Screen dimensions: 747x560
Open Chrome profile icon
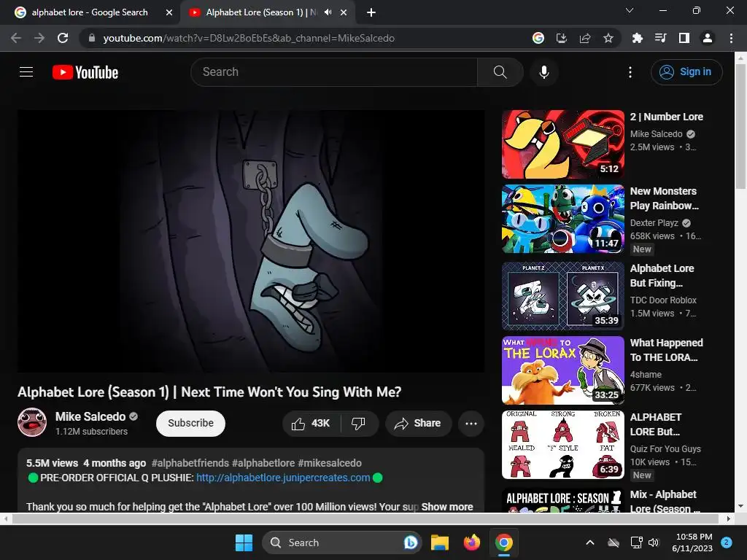(x=708, y=38)
